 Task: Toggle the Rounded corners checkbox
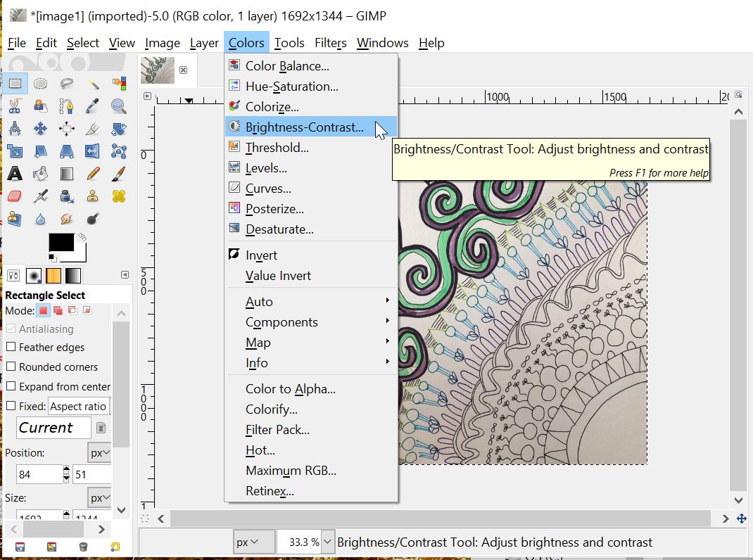[x=11, y=367]
